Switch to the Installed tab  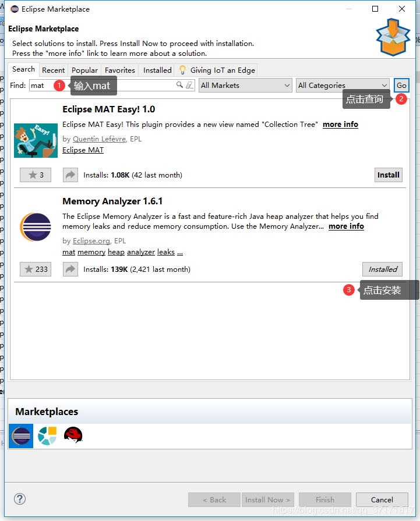coord(157,70)
